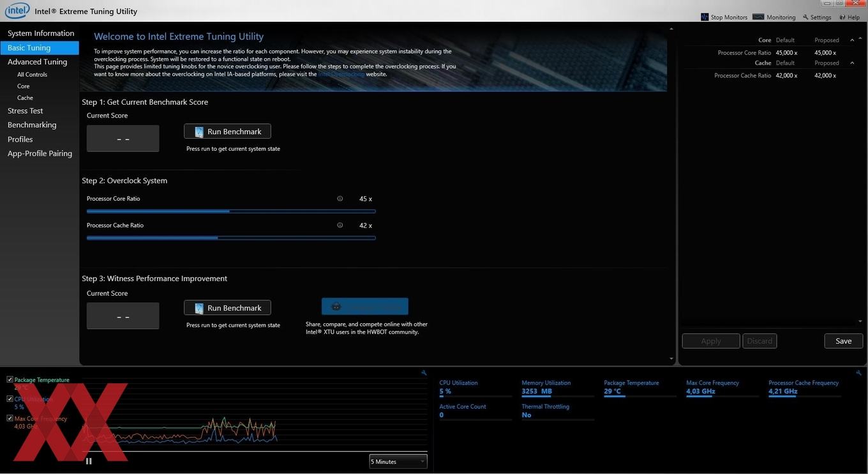Image resolution: width=868 pixels, height=474 pixels.
Task: Open All Controls under Advanced Tuning
Action: (32, 75)
